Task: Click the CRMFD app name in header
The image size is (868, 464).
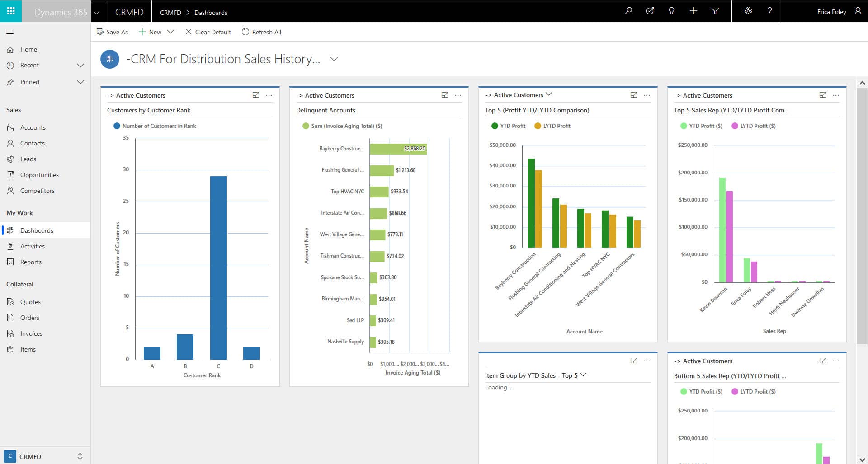Action: pyautogui.click(x=129, y=12)
